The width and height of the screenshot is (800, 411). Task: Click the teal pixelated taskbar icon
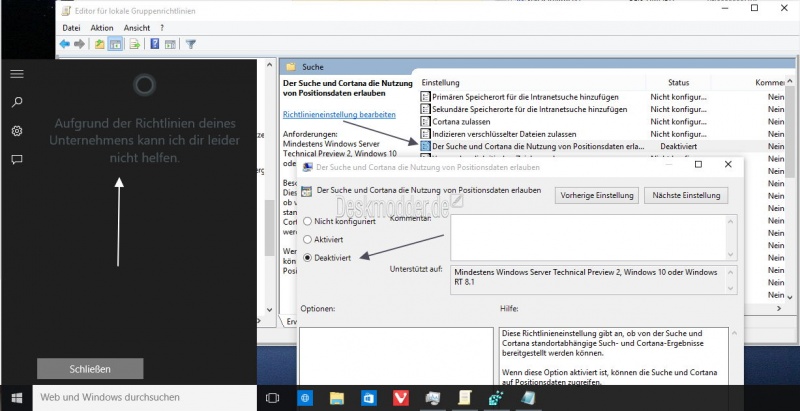[496, 398]
